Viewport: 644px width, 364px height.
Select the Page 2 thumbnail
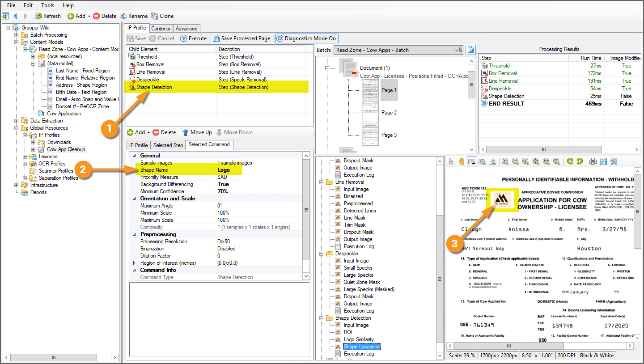point(370,113)
